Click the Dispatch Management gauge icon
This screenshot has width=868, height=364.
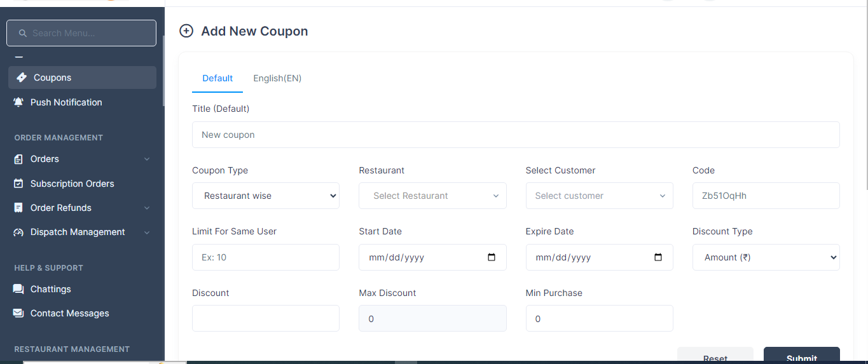click(x=18, y=232)
